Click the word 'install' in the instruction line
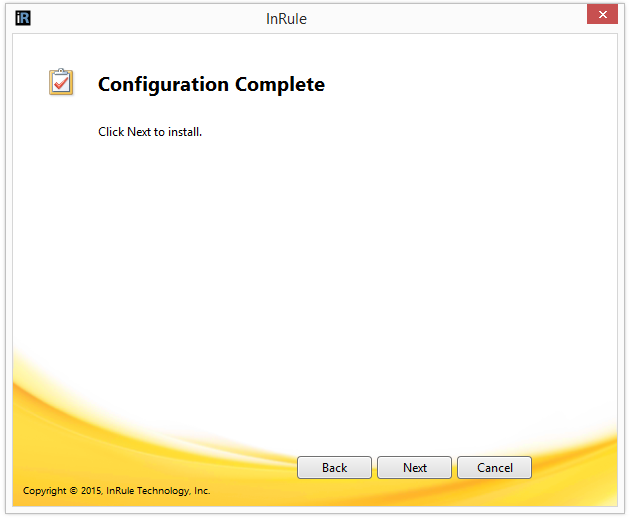The height and width of the screenshot is (519, 631). (x=185, y=132)
